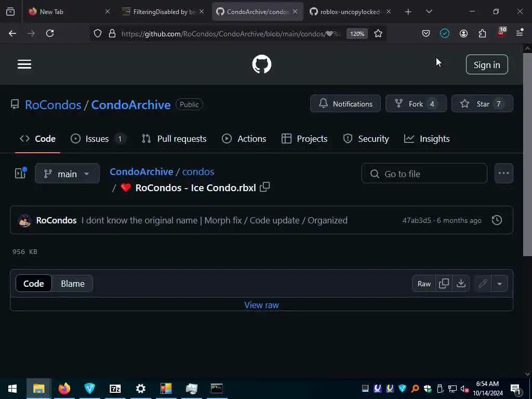This screenshot has width=532, height=399.
Task: Open the main branch dropdown
Action: (67, 174)
